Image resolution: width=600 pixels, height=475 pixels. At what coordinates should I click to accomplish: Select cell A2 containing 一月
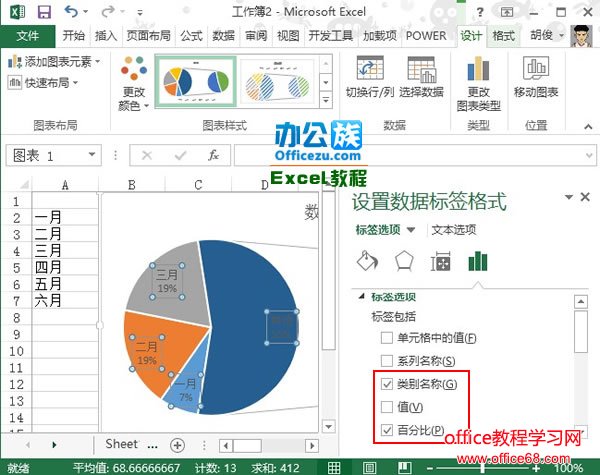pyautogui.click(x=65, y=217)
